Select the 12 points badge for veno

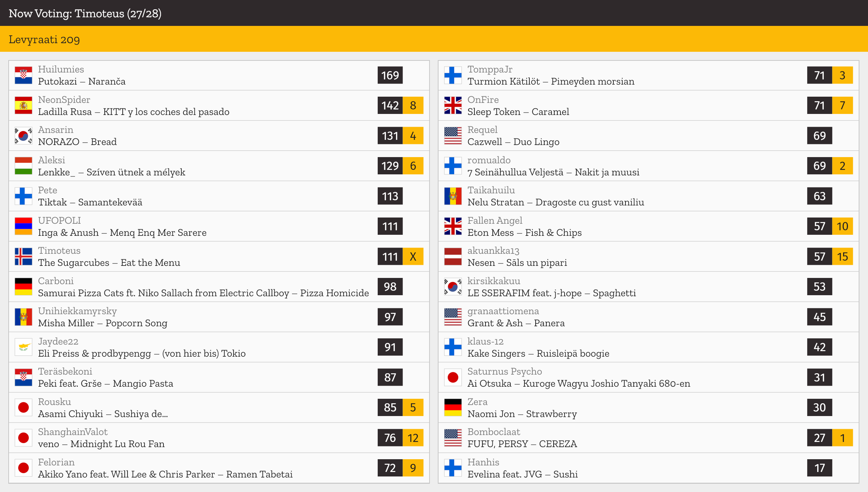tap(413, 438)
